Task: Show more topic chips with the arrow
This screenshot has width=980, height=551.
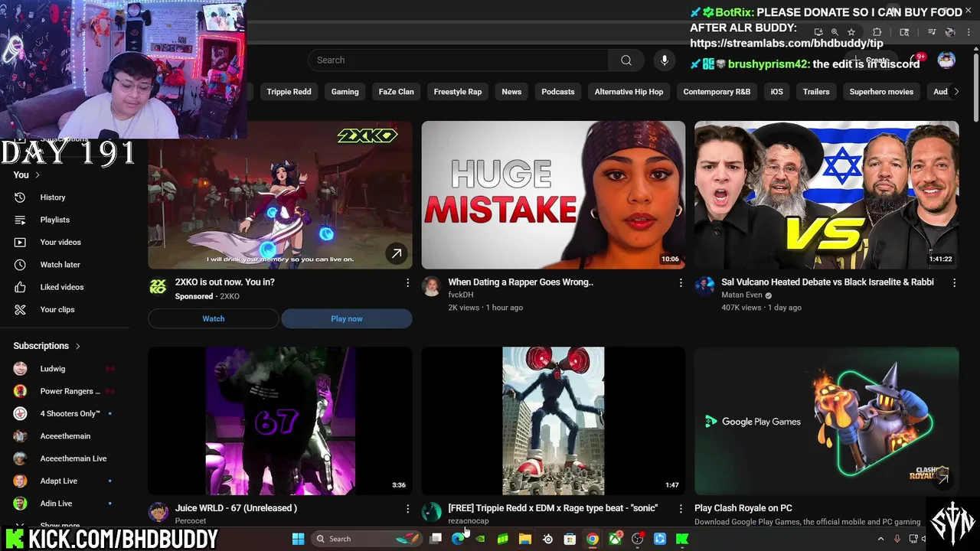Action: click(x=955, y=92)
